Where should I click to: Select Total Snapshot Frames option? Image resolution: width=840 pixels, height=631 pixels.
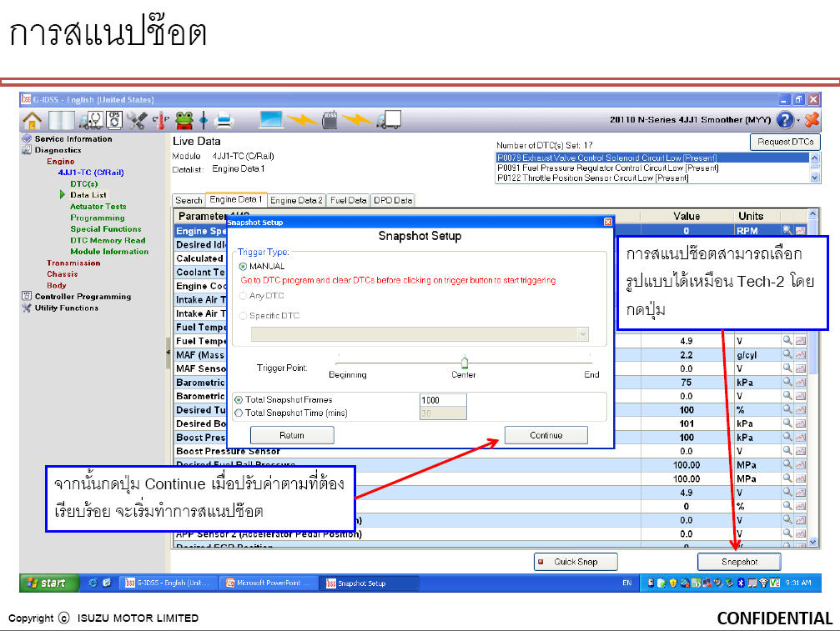coord(239,400)
